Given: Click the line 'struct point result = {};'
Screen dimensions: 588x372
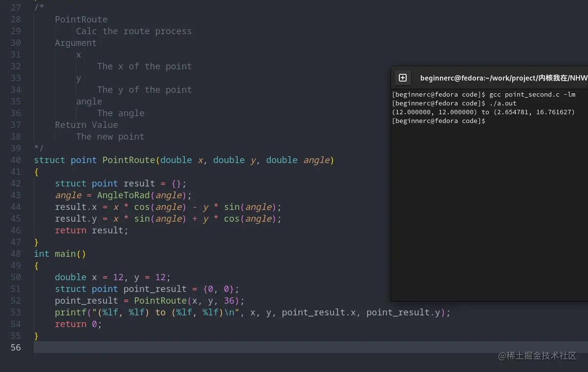Looking at the screenshot, I should 121,184.
